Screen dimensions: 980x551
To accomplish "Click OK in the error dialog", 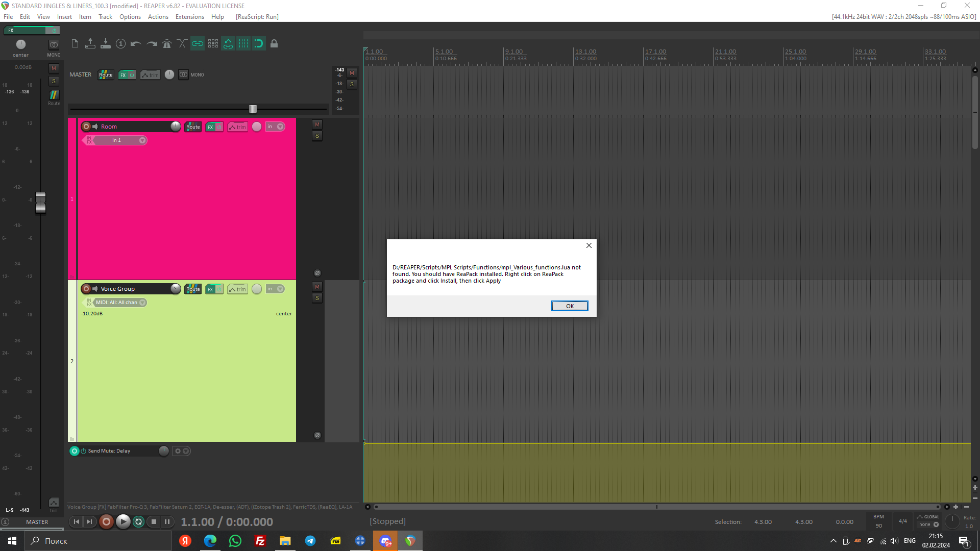I will (x=570, y=306).
